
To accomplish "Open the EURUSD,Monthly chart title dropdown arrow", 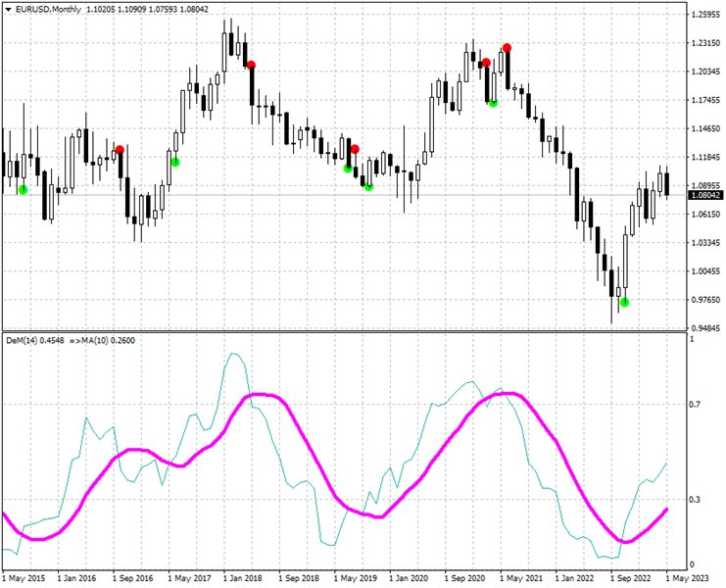I will coord(9,9).
